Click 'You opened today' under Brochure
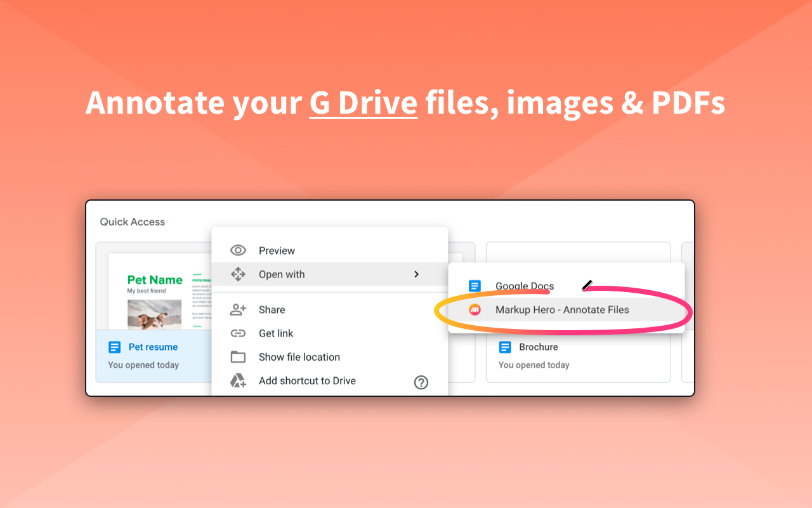This screenshot has height=508, width=812. point(534,365)
